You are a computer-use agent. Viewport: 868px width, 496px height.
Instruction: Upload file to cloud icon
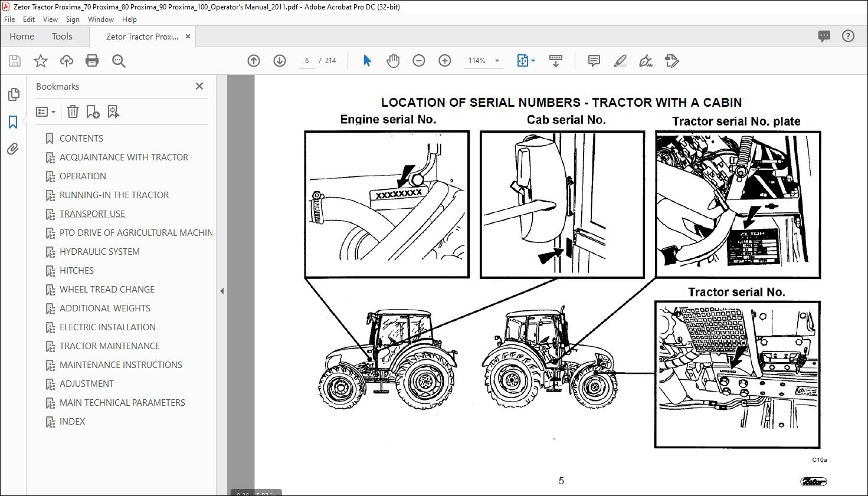(67, 61)
